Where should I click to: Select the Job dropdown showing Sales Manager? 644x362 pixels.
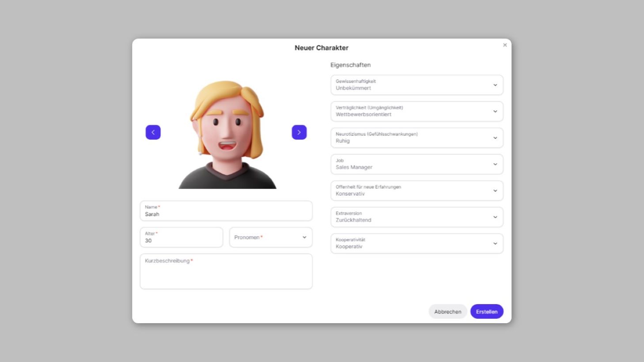(416, 164)
